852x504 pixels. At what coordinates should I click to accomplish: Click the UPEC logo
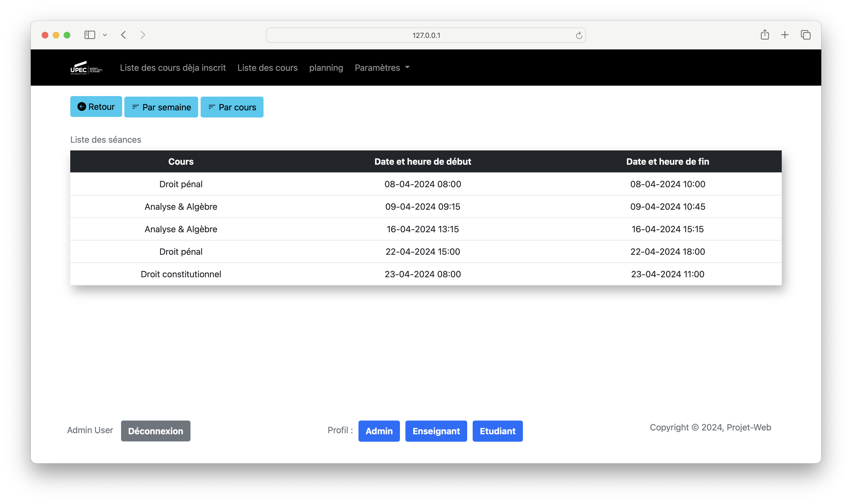click(86, 68)
